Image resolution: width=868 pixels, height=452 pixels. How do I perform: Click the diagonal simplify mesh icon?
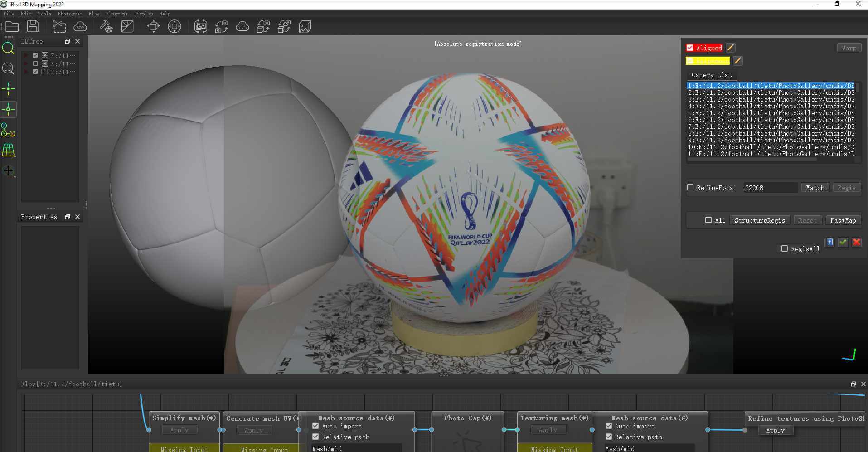pyautogui.click(x=127, y=26)
